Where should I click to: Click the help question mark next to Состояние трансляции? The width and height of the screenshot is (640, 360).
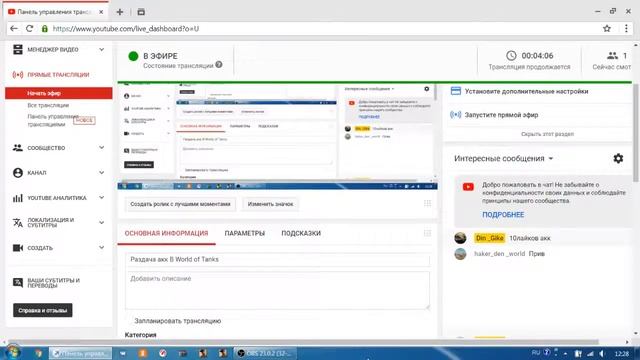(x=219, y=64)
